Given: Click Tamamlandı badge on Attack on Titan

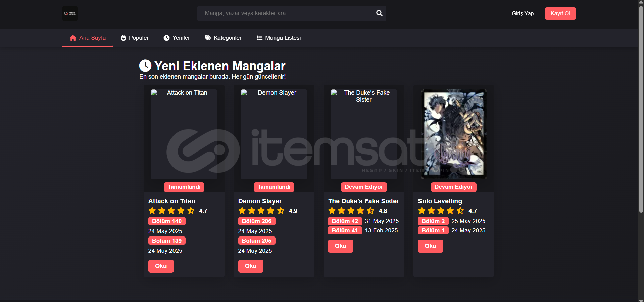Looking at the screenshot, I should pos(184,187).
